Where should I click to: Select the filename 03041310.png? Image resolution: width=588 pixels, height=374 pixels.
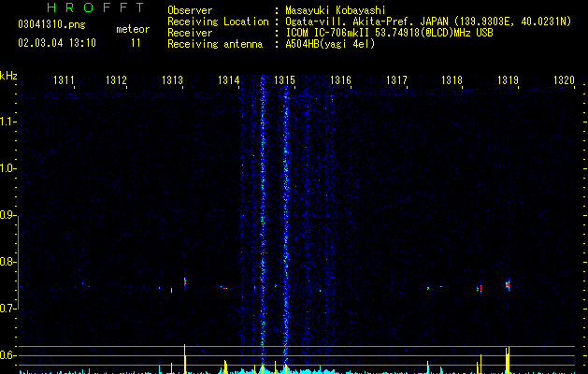pos(51,24)
